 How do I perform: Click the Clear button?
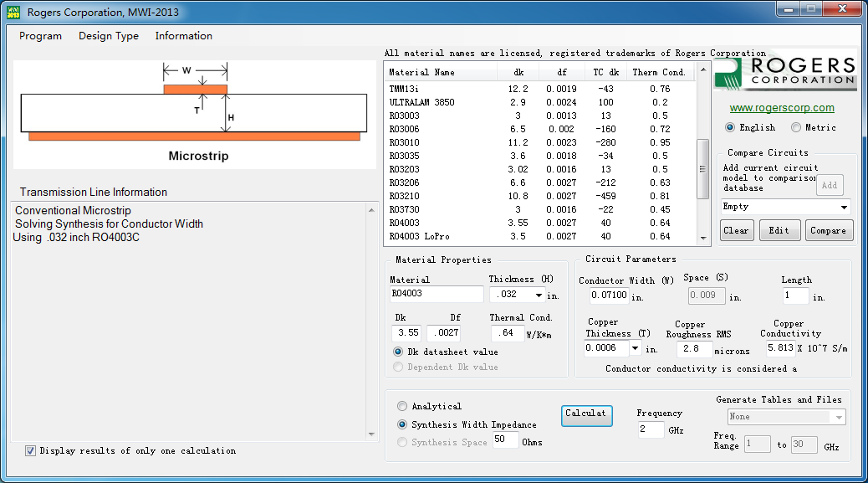point(737,230)
